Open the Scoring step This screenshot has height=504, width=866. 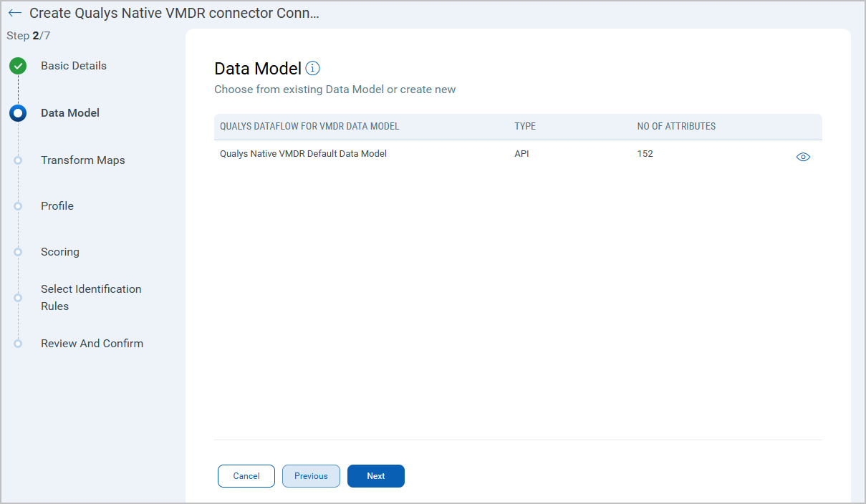pyautogui.click(x=60, y=252)
